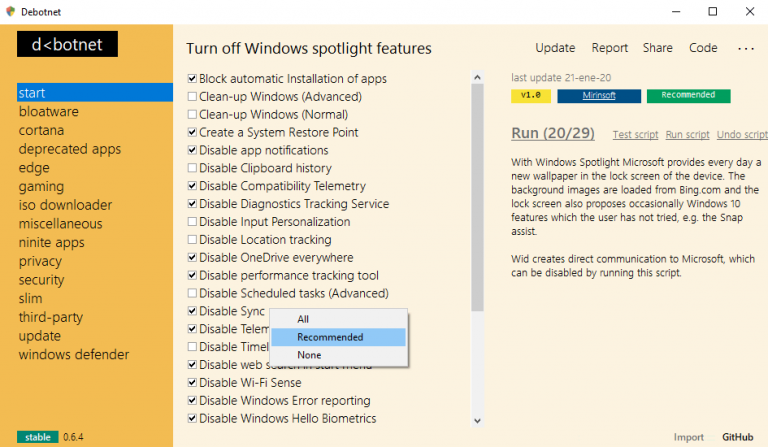The width and height of the screenshot is (768, 447).
Task: Click the Debotnet title bar app icon
Action: tap(10, 11)
